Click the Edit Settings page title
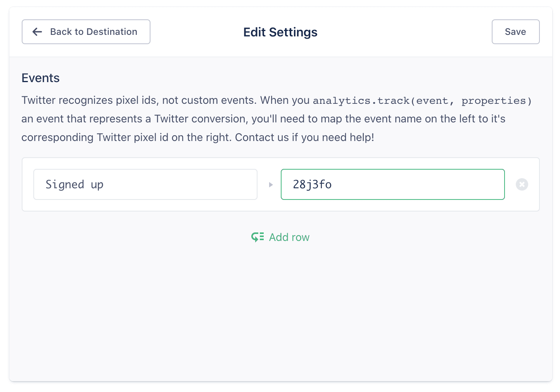The height and width of the screenshot is (392, 560). 280,32
